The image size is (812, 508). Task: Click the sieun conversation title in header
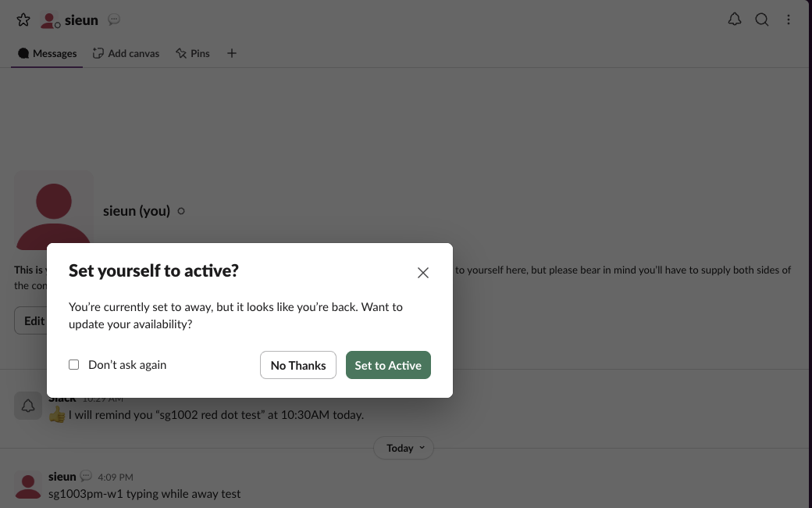81,20
